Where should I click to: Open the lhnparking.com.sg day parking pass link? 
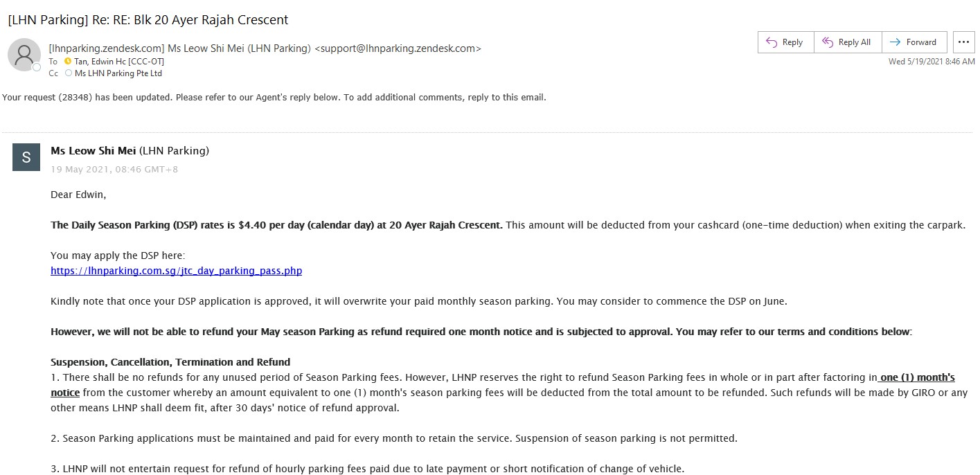point(176,271)
